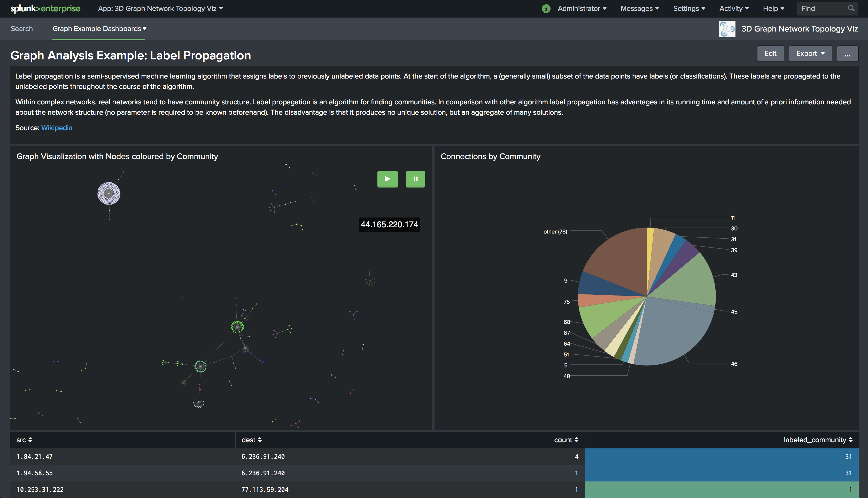Open the Wikipedia source link
This screenshot has width=868, height=498.
click(x=57, y=128)
